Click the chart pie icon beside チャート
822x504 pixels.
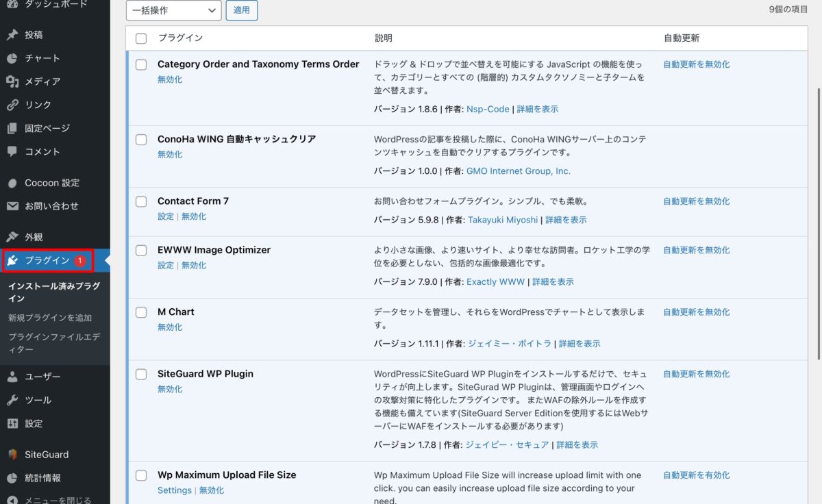pos(12,58)
